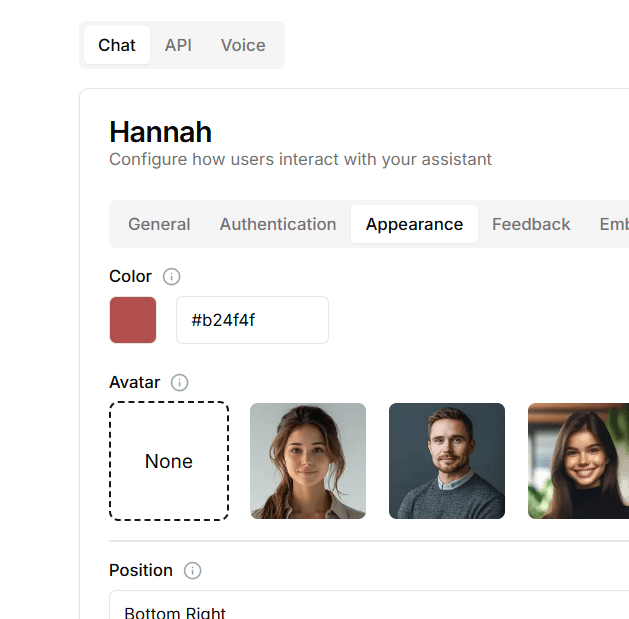Select the smiling woman avatar in black top
This screenshot has width=629, height=619.
pyautogui.click(x=578, y=461)
